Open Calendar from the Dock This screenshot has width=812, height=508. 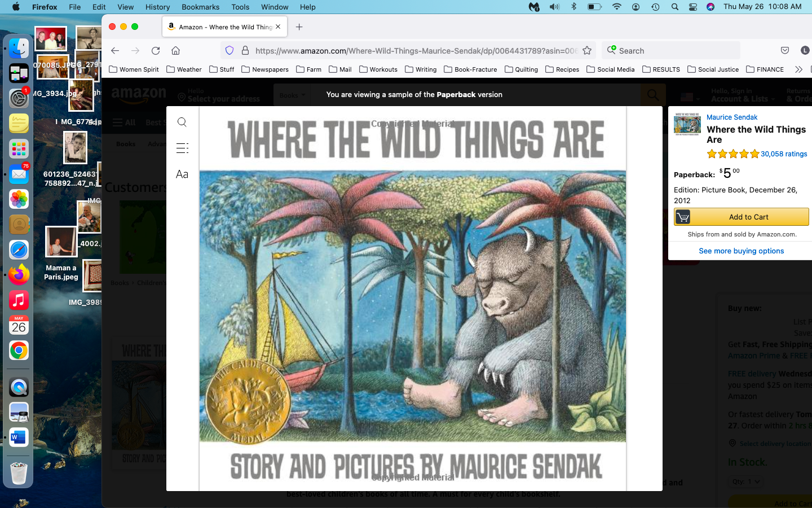click(x=19, y=325)
